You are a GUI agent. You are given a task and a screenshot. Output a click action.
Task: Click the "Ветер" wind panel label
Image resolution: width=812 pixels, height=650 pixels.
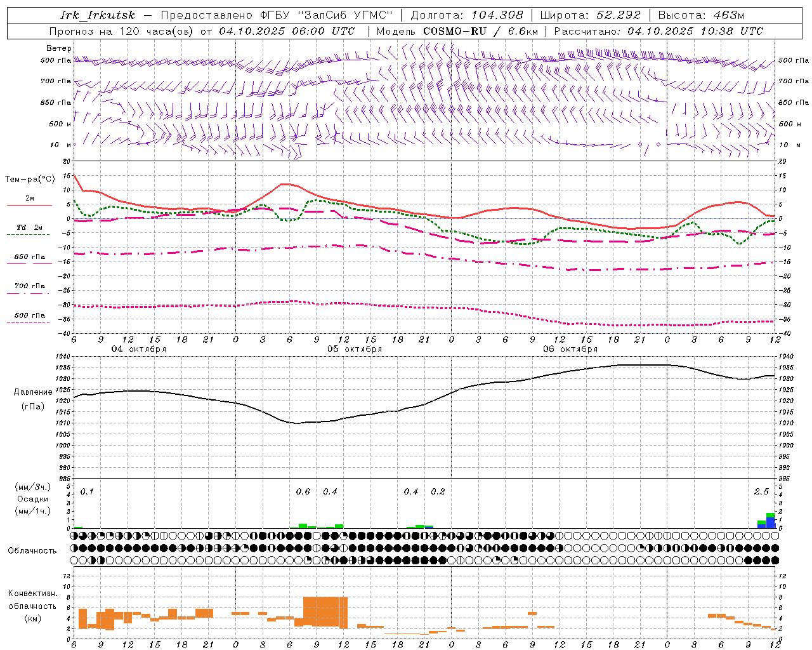tap(59, 48)
